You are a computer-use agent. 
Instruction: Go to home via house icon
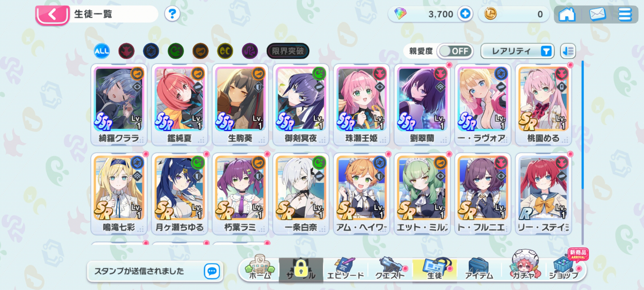click(x=567, y=14)
